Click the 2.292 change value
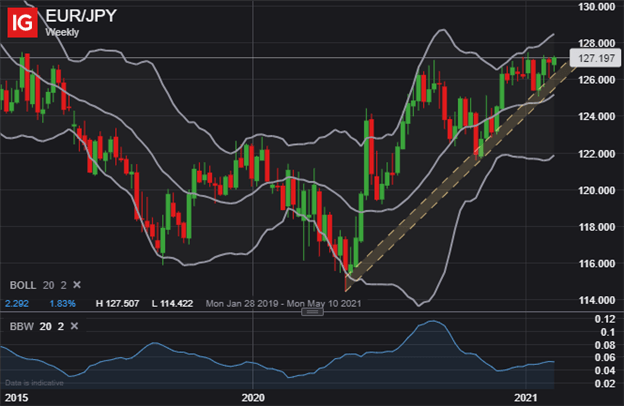This screenshot has width=624, height=406. click(x=17, y=304)
